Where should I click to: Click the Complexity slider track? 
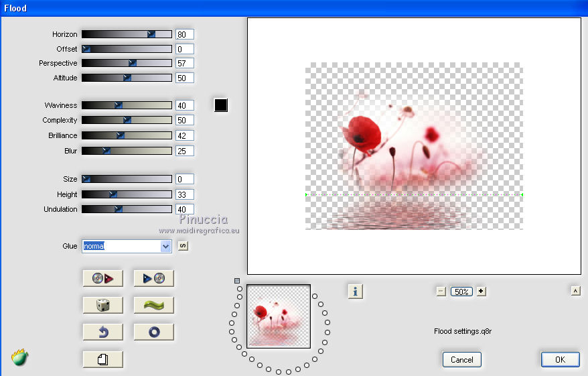(127, 120)
